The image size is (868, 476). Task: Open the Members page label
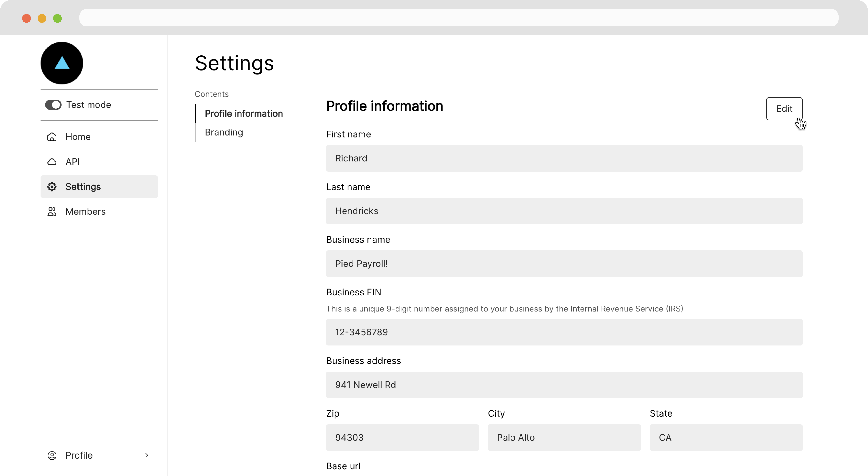coord(86,212)
